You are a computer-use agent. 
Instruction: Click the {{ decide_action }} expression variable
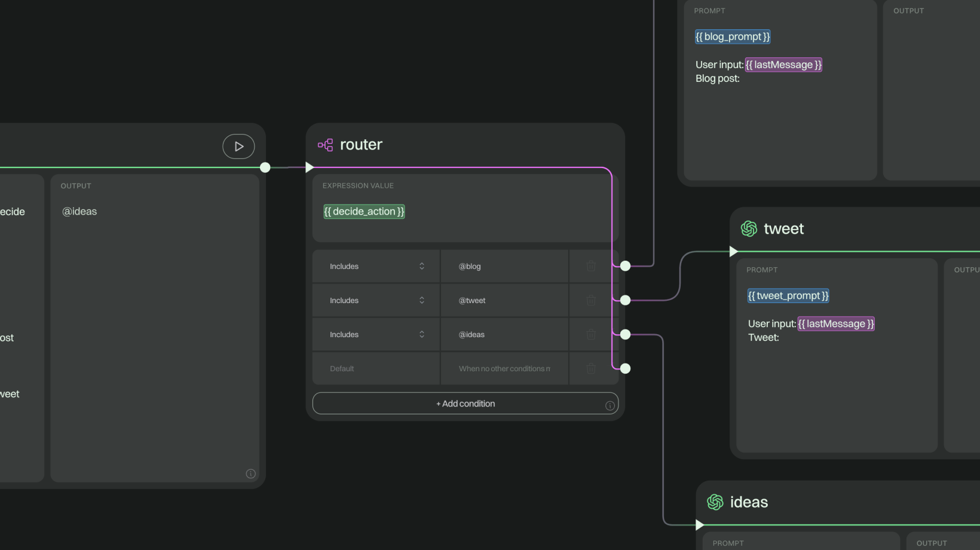pyautogui.click(x=364, y=212)
